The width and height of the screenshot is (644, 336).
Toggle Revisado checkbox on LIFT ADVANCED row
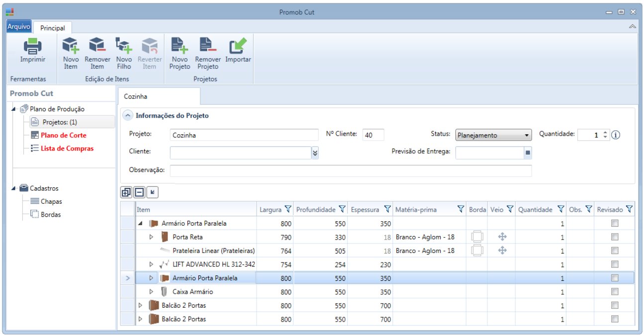tap(615, 264)
